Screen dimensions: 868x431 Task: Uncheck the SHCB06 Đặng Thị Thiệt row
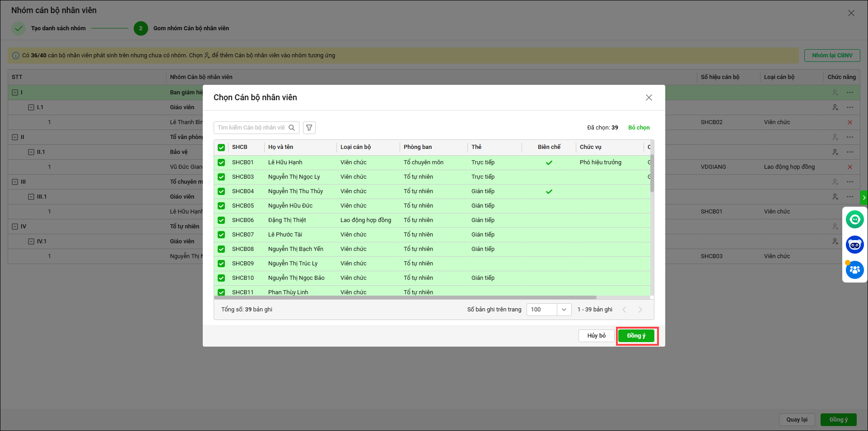[221, 220]
